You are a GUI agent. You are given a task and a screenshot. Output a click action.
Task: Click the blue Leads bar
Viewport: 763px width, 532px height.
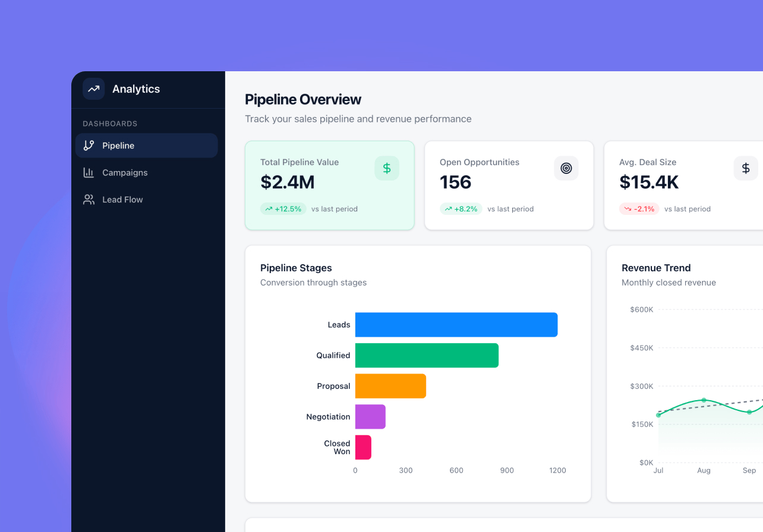pyautogui.click(x=456, y=325)
